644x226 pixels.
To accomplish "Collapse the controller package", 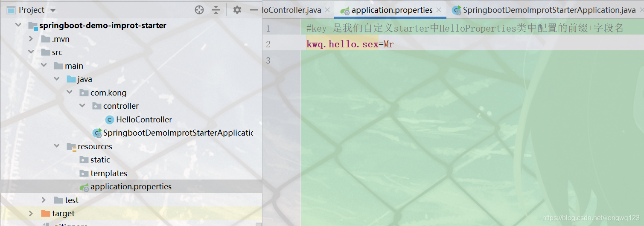I will click(x=82, y=106).
